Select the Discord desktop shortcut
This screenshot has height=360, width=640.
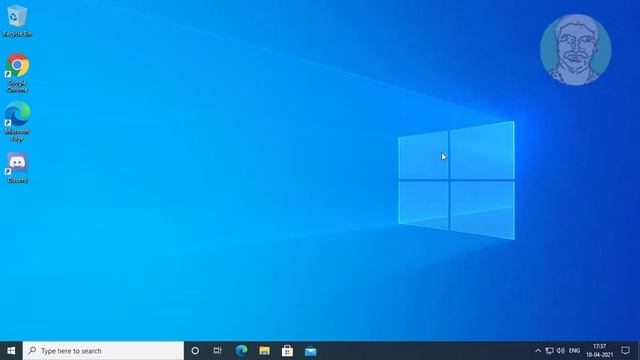(x=17, y=168)
